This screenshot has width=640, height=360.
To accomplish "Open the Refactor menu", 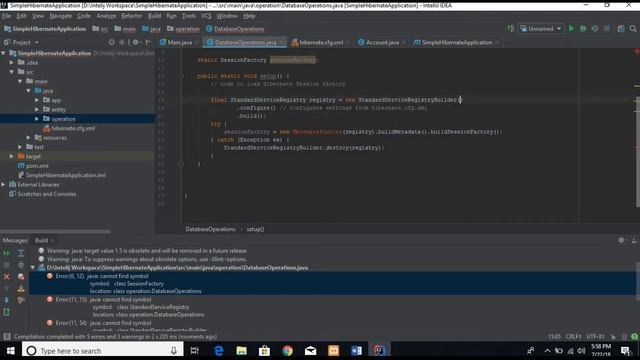I will (x=131, y=16).
